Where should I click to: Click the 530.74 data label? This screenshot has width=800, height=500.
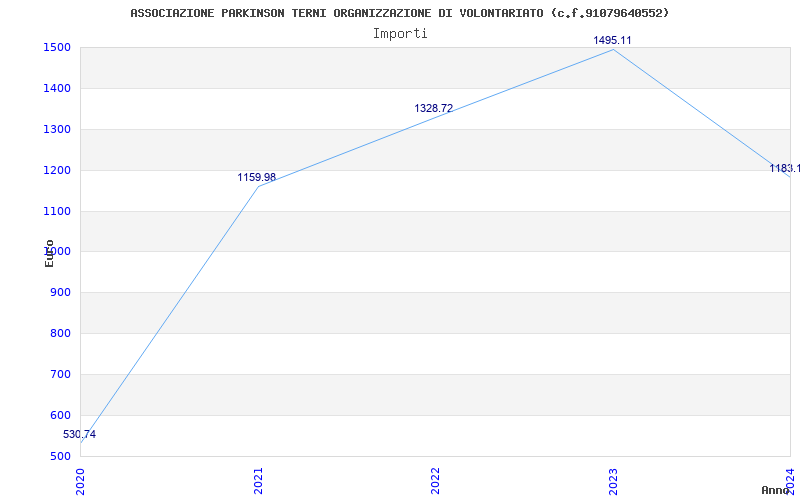79,435
